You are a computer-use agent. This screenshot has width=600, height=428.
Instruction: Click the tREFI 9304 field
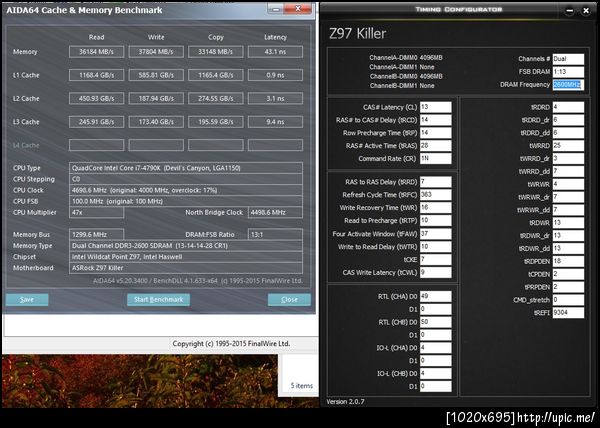pyautogui.click(x=568, y=312)
